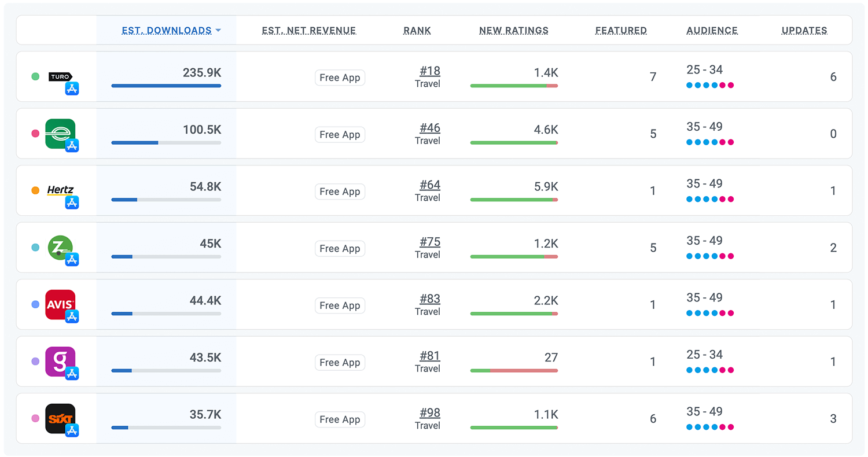Image resolution: width=868 pixels, height=457 pixels.
Task: Click the green color dot beside Turo
Action: [x=35, y=76]
